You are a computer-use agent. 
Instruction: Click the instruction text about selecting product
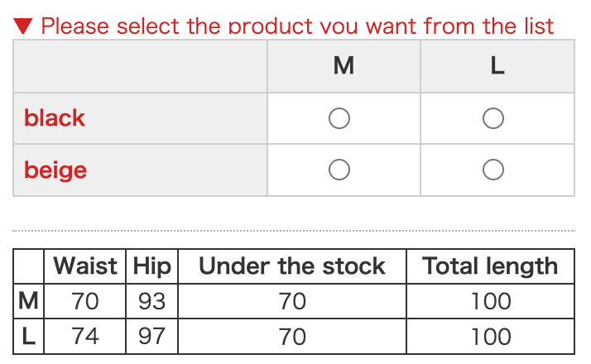click(296, 26)
